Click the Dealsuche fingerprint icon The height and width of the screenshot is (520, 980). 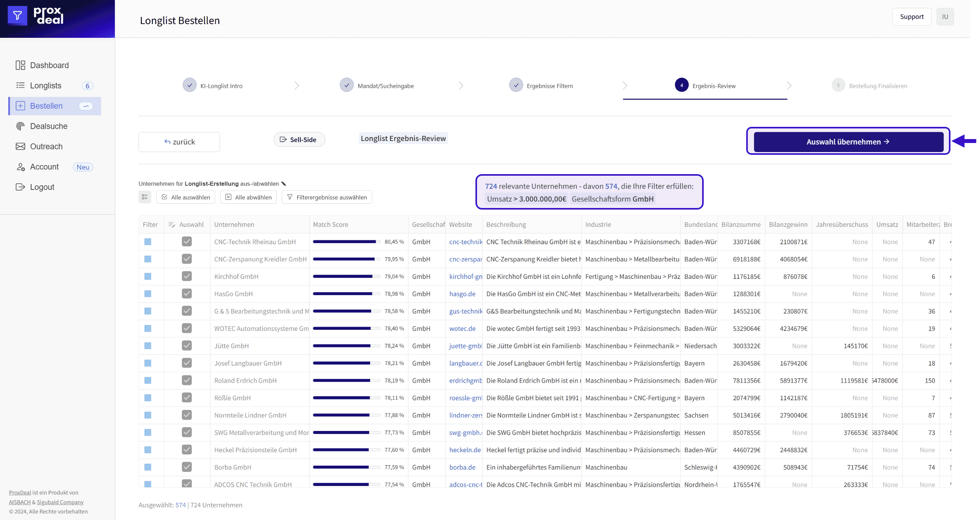click(x=20, y=126)
